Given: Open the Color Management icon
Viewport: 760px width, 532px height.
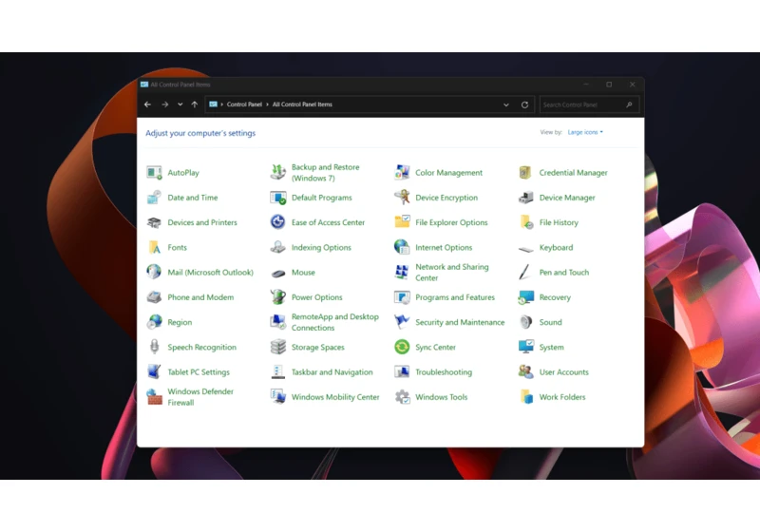Looking at the screenshot, I should pyautogui.click(x=402, y=173).
